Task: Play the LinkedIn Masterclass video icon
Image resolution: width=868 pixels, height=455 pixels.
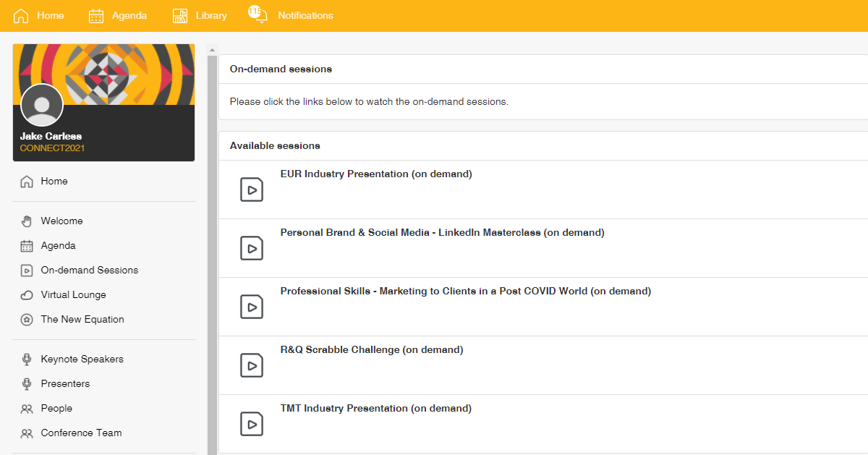Action: pyautogui.click(x=251, y=248)
